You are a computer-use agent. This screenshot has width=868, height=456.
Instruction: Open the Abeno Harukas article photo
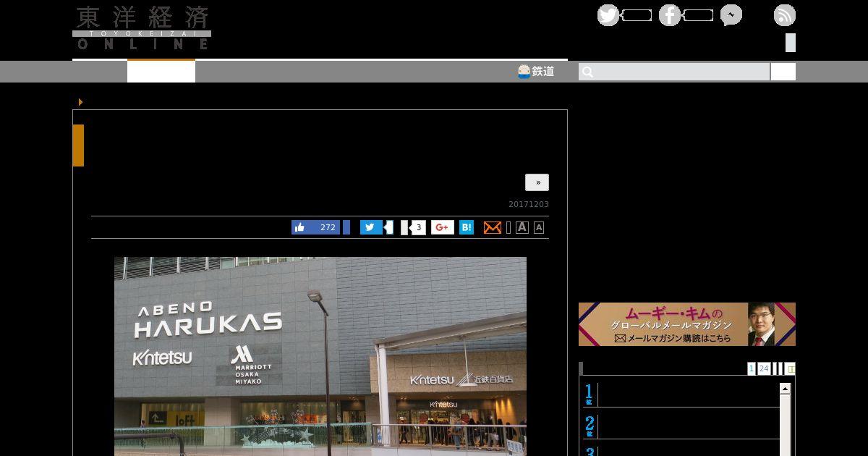(320, 356)
